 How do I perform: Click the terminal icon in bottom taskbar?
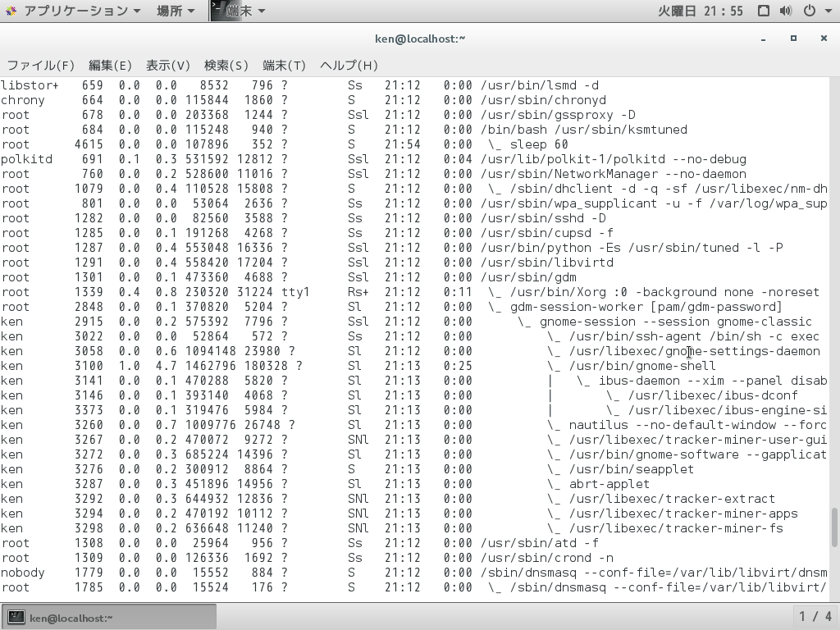click(16, 617)
